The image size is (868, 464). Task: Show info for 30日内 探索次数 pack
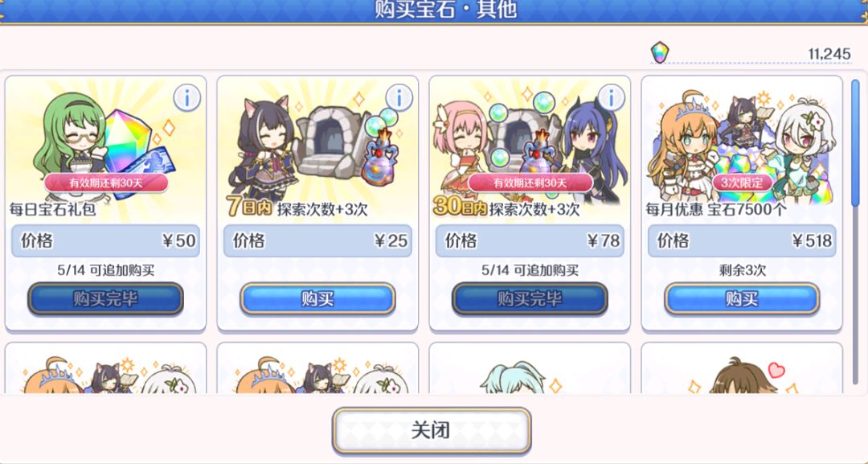click(611, 99)
